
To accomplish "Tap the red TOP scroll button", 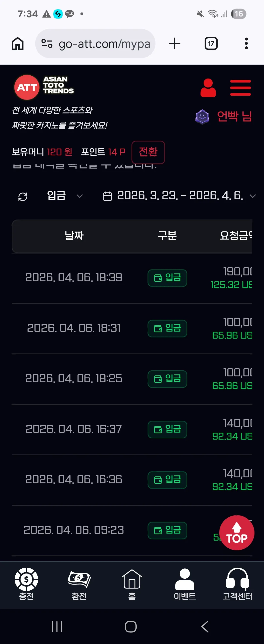I will coord(237,533).
